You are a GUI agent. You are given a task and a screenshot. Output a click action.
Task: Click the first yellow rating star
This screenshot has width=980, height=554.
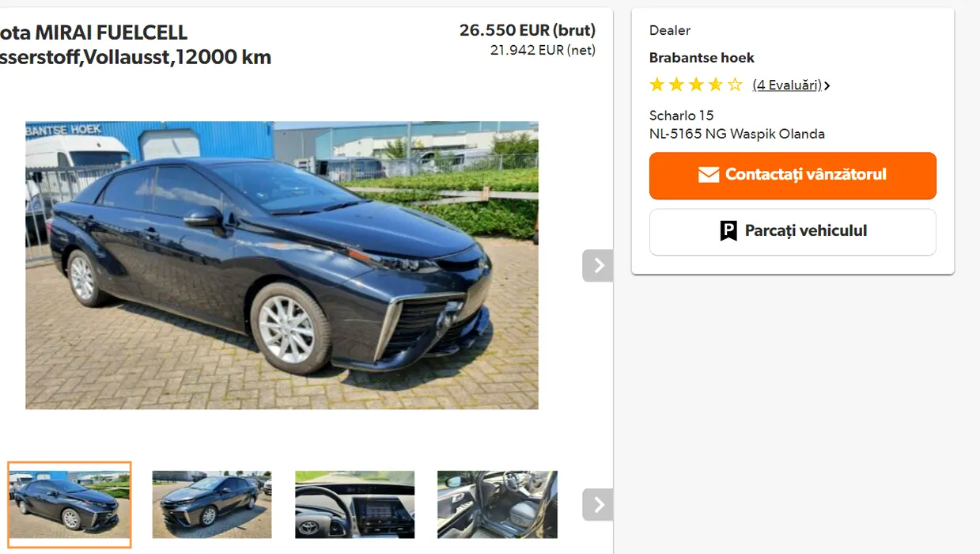657,85
